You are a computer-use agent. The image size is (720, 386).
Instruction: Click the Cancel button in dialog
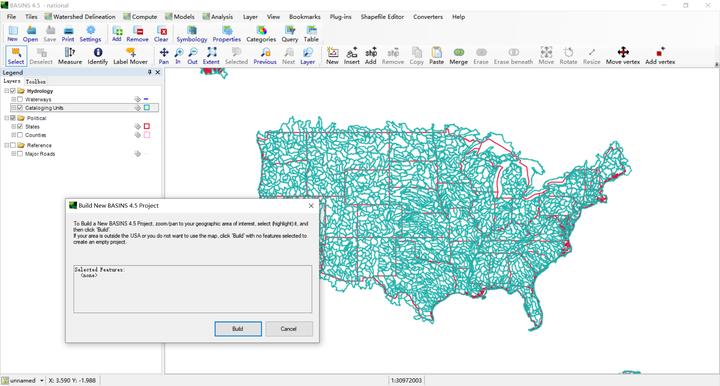[289, 329]
